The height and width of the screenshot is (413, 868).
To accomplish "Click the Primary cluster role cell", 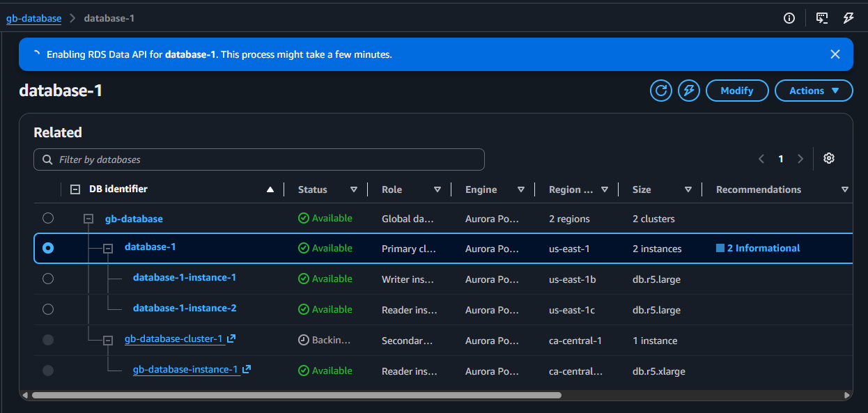I will [x=409, y=249].
